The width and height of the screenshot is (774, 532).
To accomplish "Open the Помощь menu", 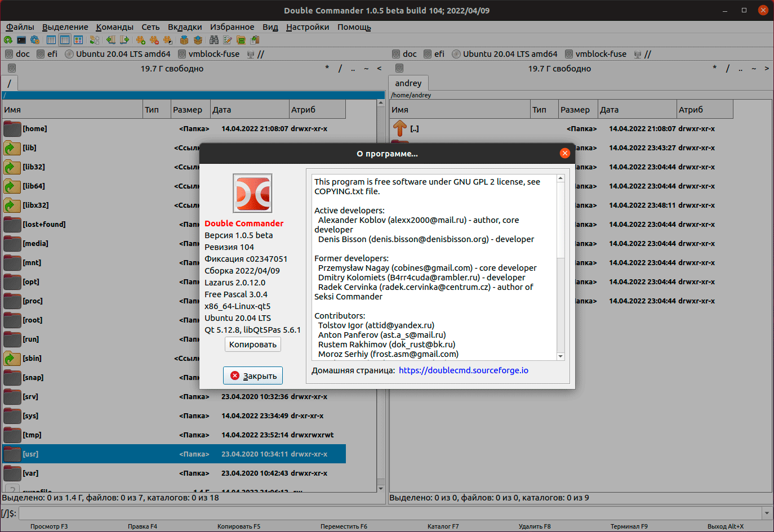I will (354, 27).
